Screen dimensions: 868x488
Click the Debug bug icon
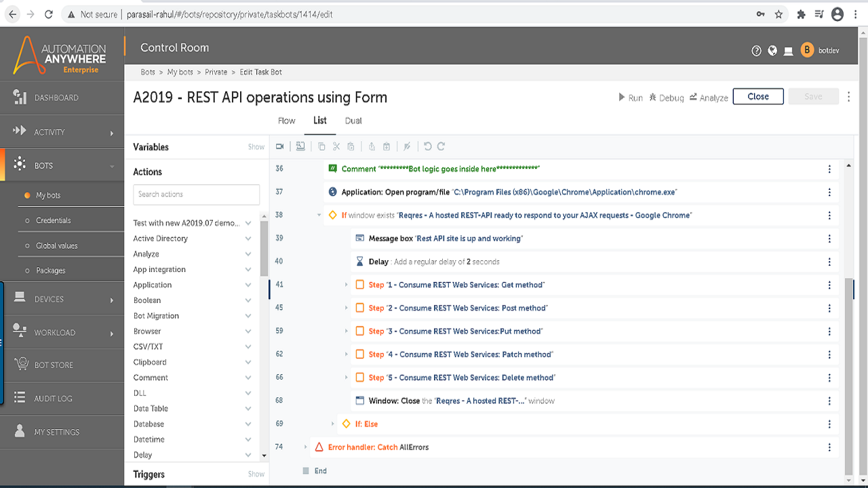653,98
